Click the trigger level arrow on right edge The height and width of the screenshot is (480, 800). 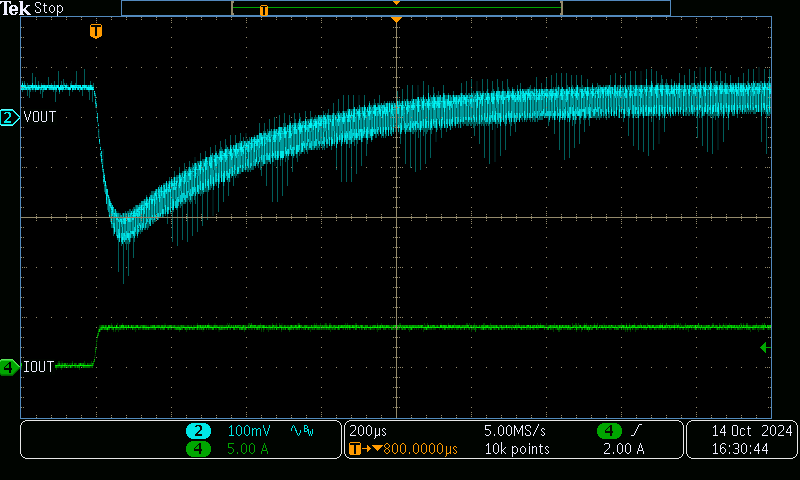pyautogui.click(x=764, y=347)
